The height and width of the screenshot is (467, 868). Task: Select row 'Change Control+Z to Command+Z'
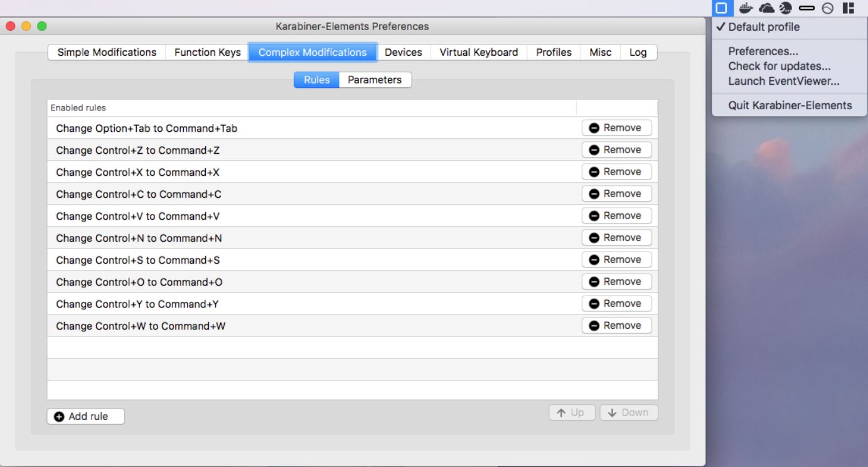[352, 150]
